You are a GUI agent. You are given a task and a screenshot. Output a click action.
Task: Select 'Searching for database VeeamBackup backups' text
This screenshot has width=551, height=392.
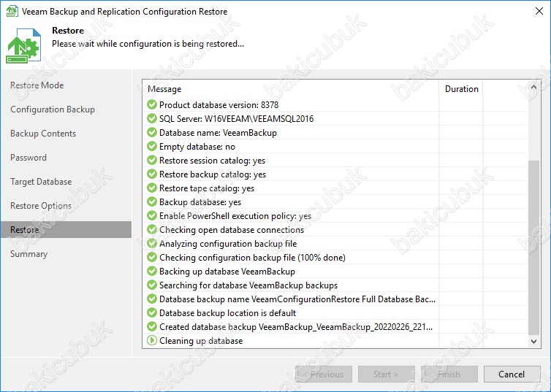coord(248,285)
